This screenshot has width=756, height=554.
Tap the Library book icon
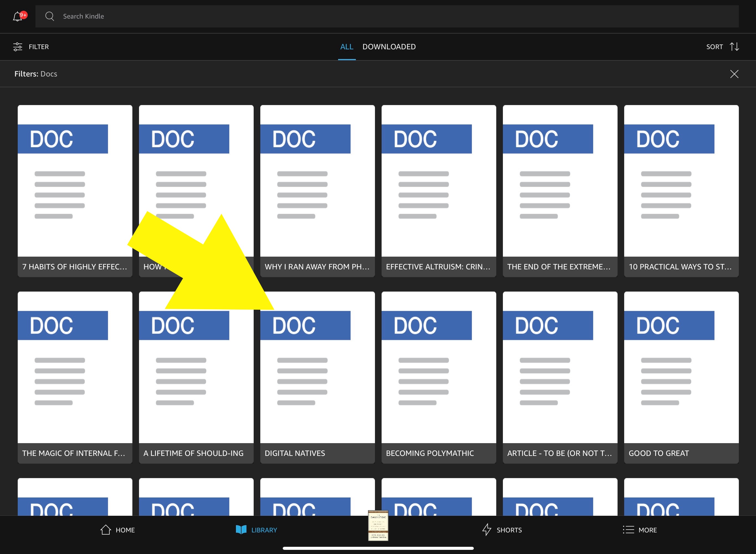coord(241,530)
